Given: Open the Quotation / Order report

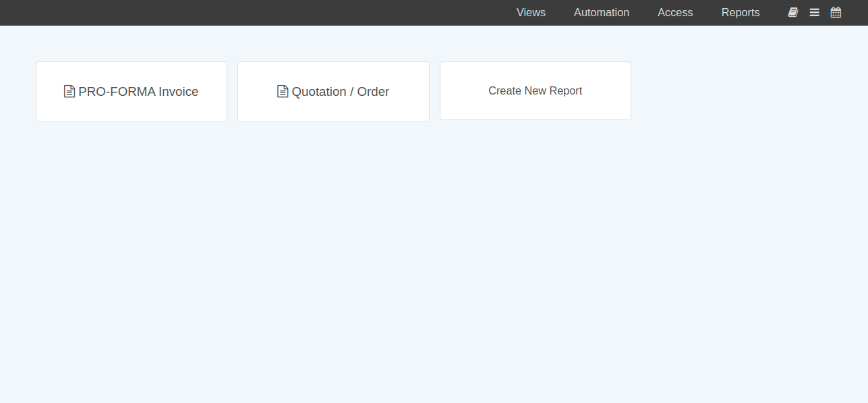Looking at the screenshot, I should point(333,92).
